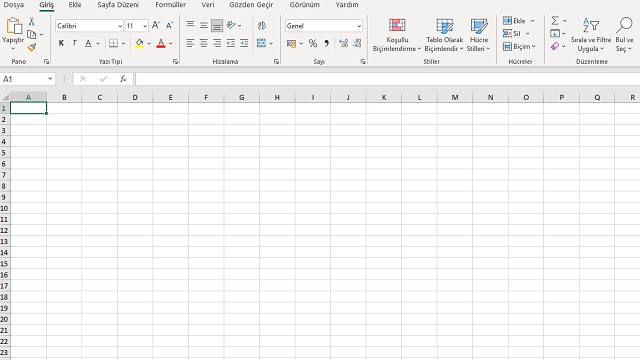Open Borders dropdown arrow
This screenshot has width=640, height=360.
click(124, 43)
